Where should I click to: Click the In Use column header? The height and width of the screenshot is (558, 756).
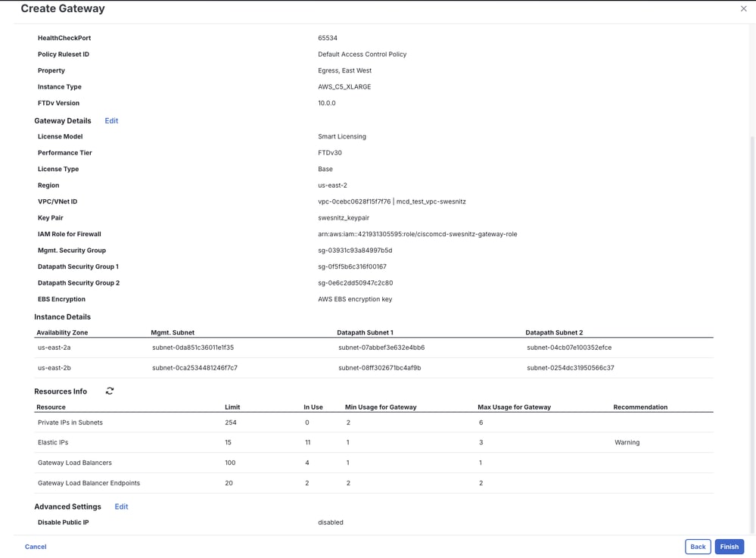pyautogui.click(x=313, y=407)
